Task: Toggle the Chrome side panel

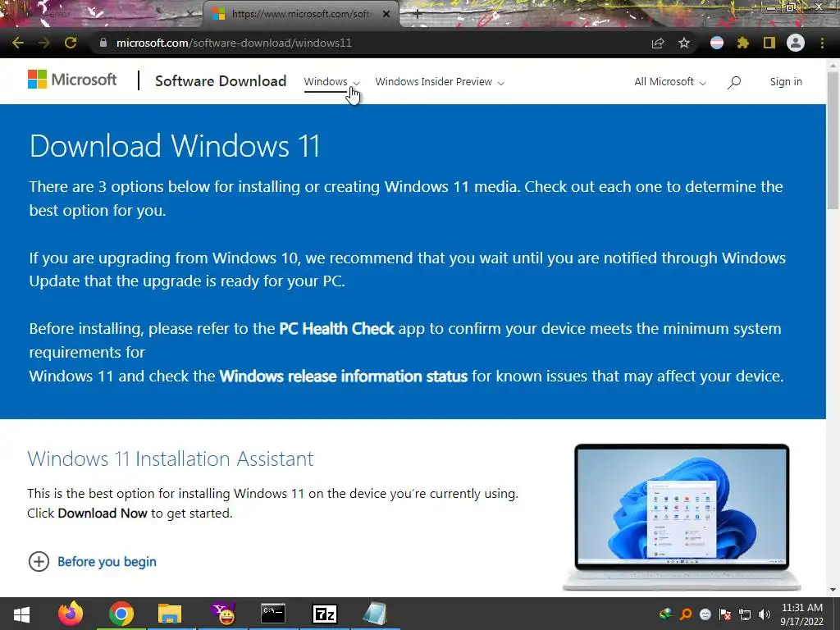Action: [769, 43]
